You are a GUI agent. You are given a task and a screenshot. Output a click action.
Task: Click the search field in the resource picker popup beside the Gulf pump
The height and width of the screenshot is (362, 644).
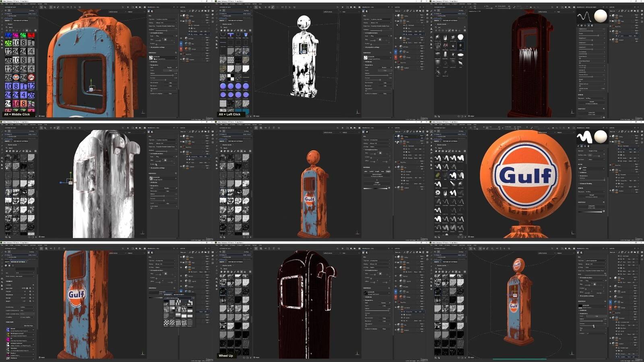pos(178,298)
